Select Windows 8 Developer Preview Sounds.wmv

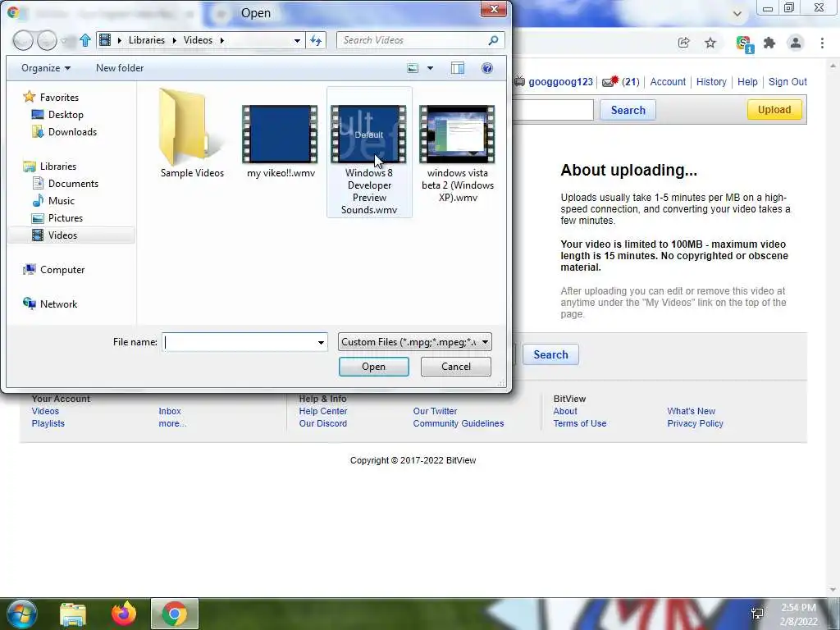[x=369, y=152]
